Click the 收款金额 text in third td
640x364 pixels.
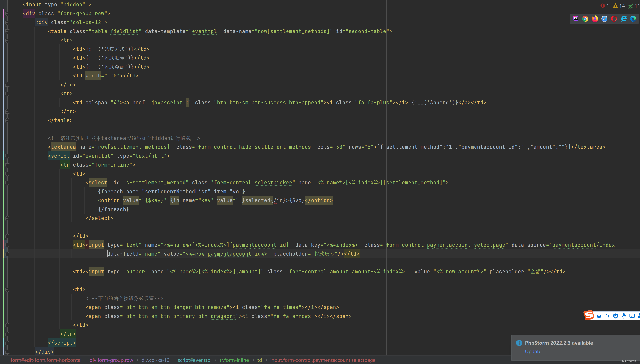114,67
